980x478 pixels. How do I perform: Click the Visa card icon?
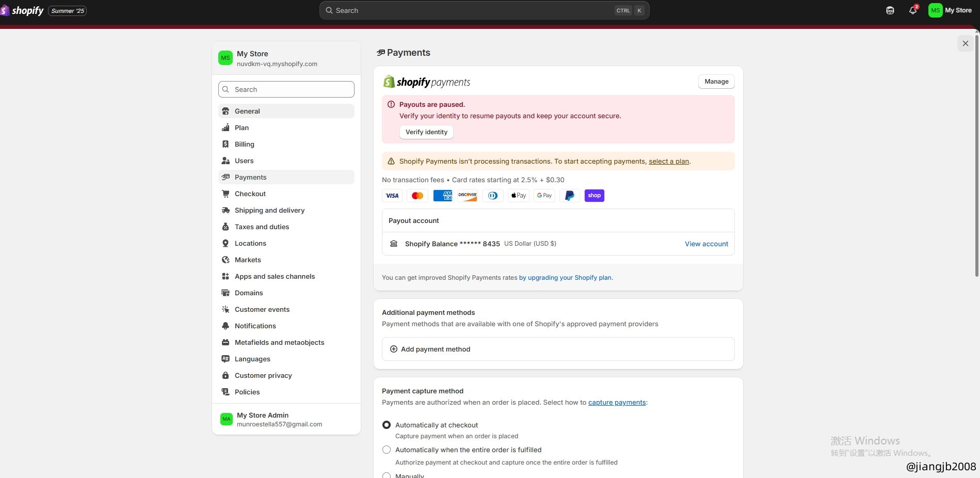click(x=392, y=196)
